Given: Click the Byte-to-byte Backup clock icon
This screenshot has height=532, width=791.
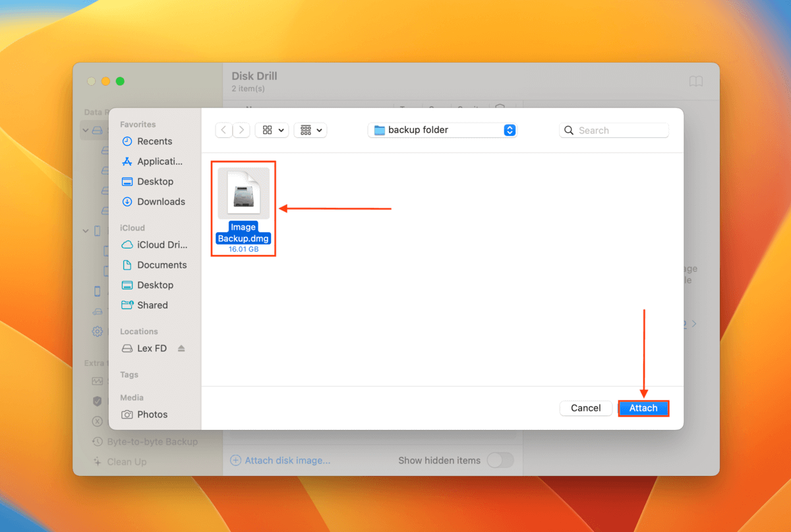Looking at the screenshot, I should pos(97,442).
